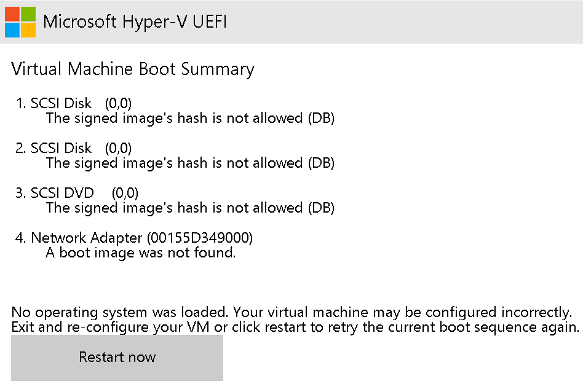Click the Virtual Machine Boot Summary heading
Viewport: 583px width, 392px height.
(132, 69)
